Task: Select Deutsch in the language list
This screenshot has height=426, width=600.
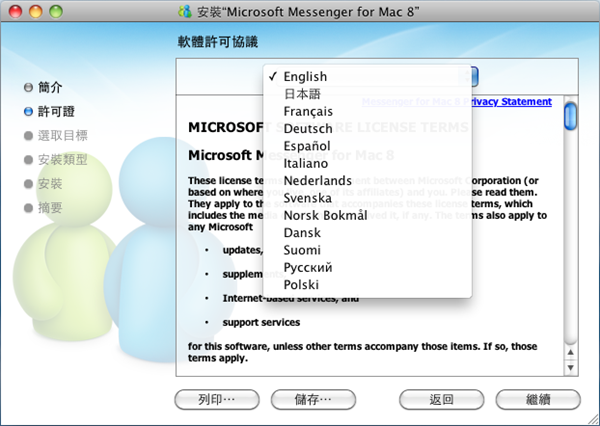Action: point(367,129)
